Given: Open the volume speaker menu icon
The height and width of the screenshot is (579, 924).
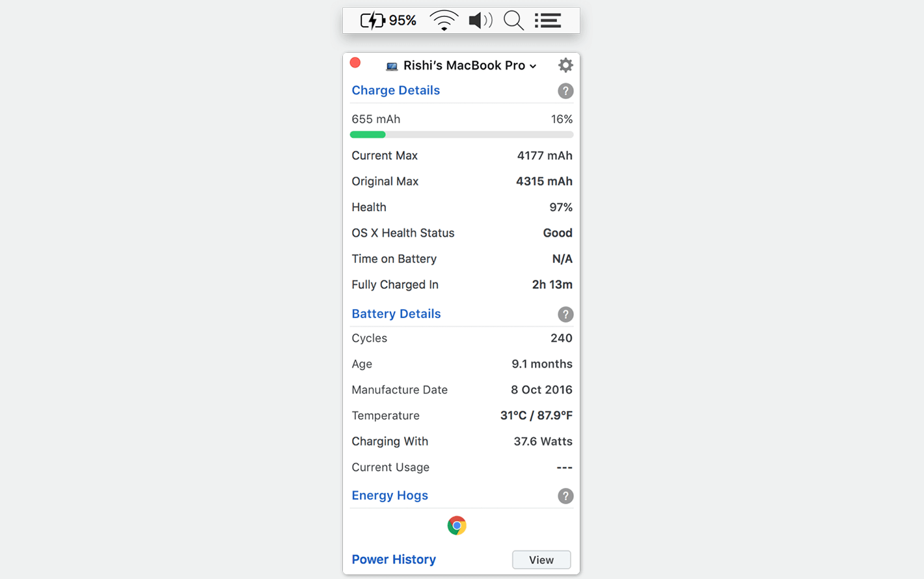Looking at the screenshot, I should [480, 21].
